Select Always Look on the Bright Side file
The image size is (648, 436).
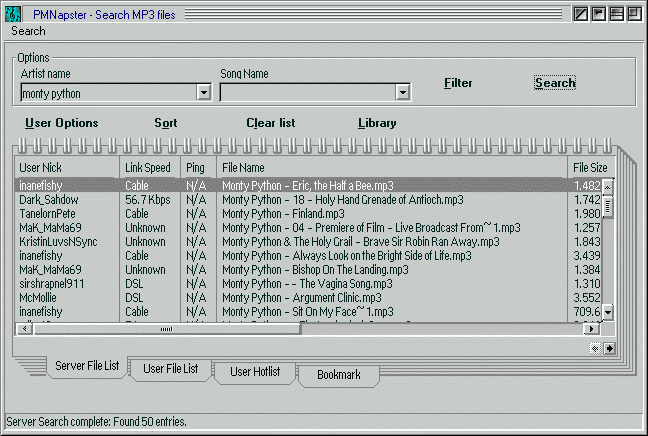[347, 256]
